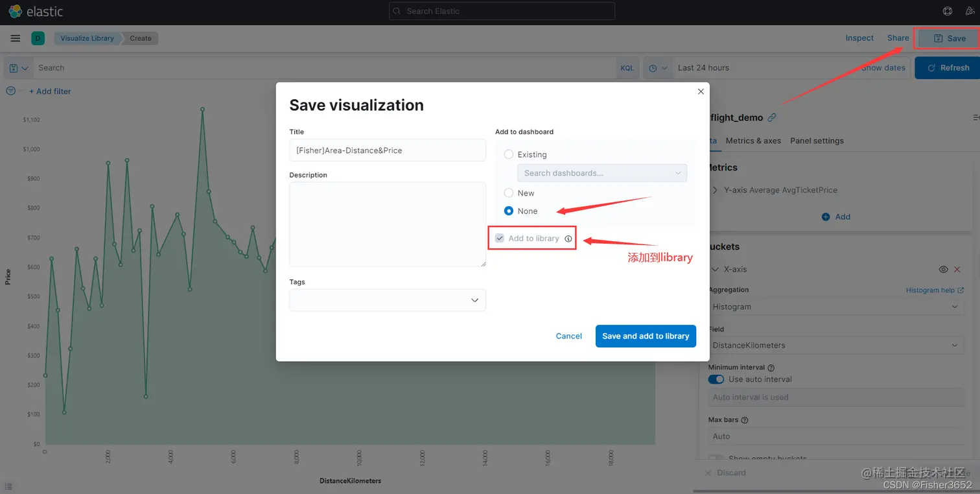Image resolution: width=980 pixels, height=494 pixels.
Task: Click the Max bars Auto input
Action: [x=836, y=436]
